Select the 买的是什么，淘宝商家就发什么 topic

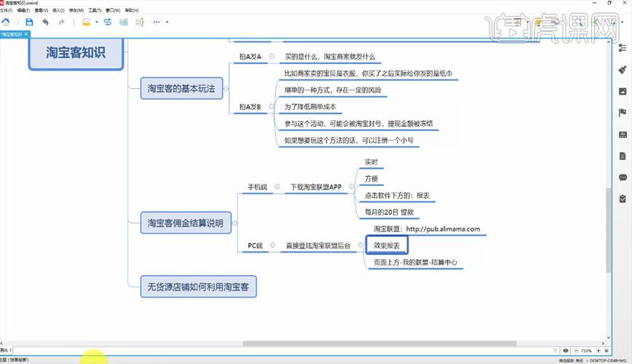click(x=330, y=57)
